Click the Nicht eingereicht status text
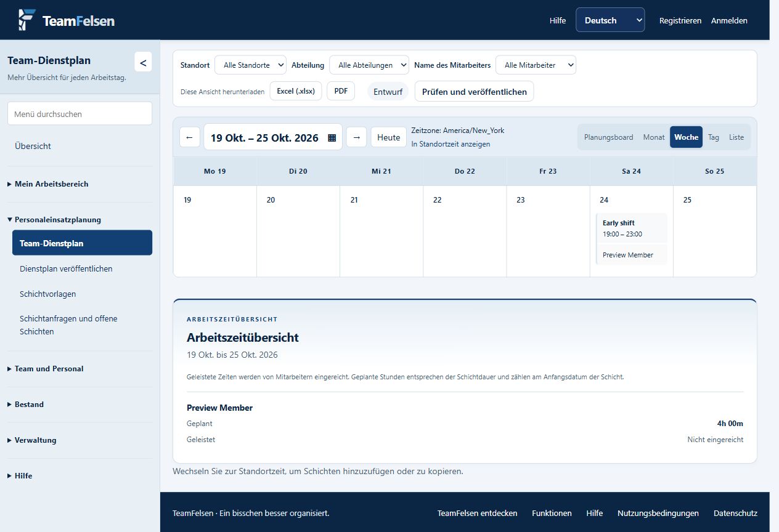 [716, 440]
